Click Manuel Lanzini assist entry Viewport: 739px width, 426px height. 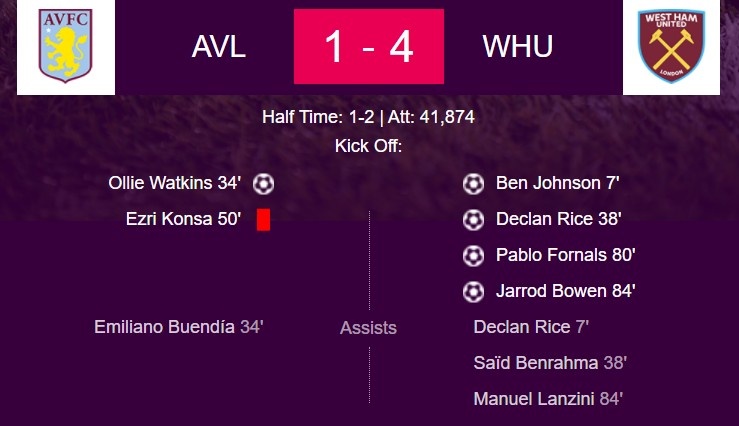pos(548,399)
